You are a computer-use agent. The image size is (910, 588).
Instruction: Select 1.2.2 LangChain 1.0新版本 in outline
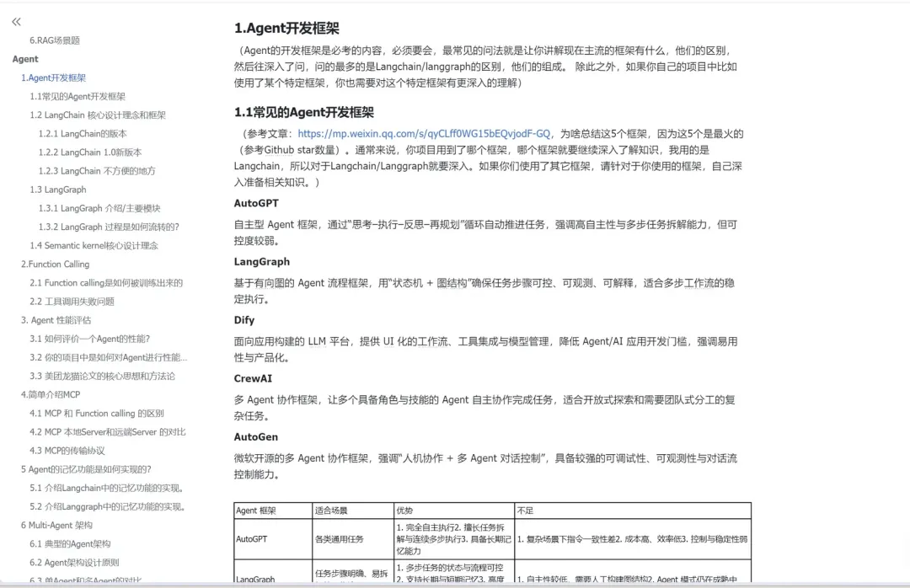pyautogui.click(x=90, y=152)
